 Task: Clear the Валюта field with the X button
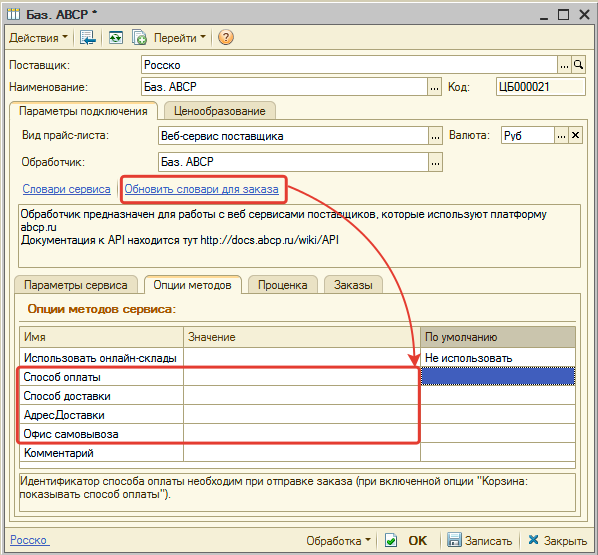coord(575,135)
